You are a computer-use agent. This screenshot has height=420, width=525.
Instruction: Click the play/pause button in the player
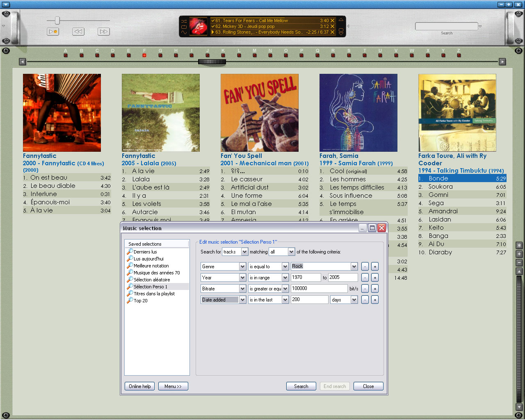(53, 32)
